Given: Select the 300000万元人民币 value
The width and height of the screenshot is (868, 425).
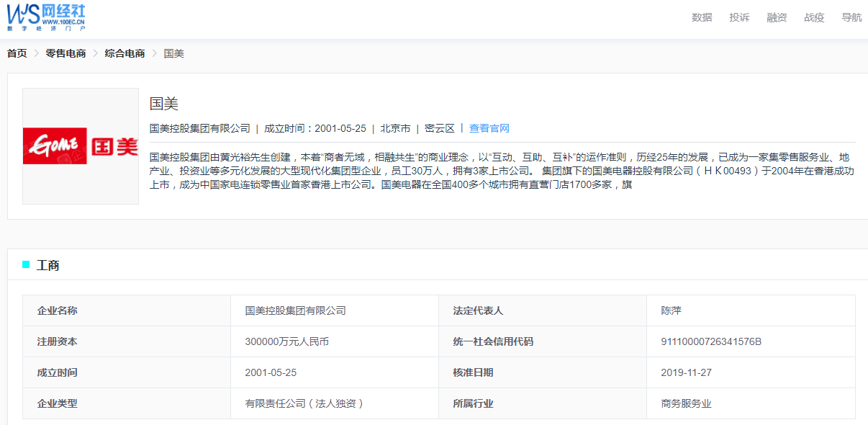Looking at the screenshot, I should point(287,341).
